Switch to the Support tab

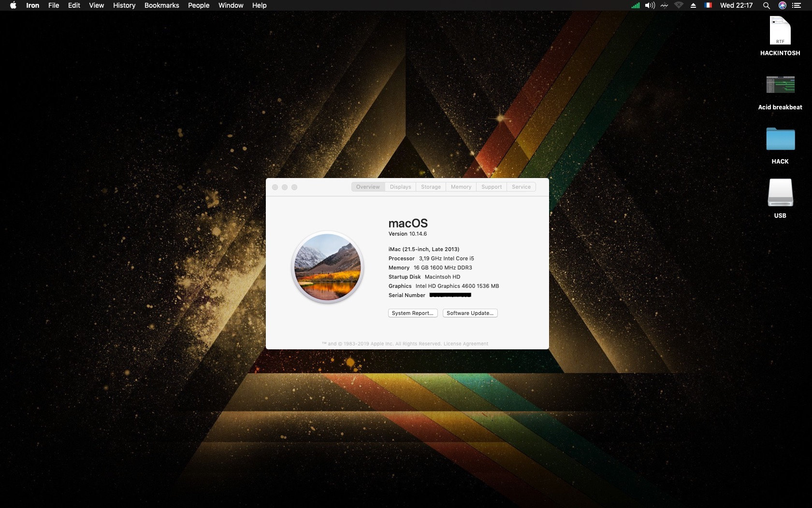click(492, 187)
